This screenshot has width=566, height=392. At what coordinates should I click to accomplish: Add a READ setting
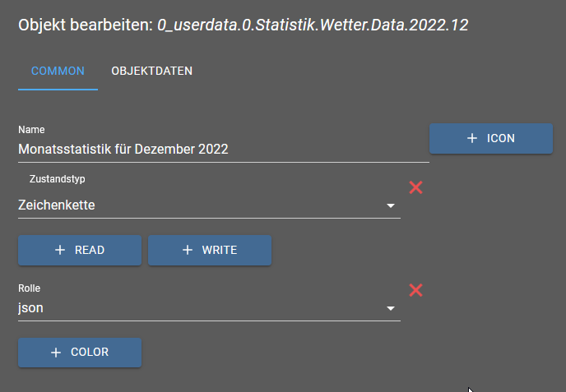[80, 250]
